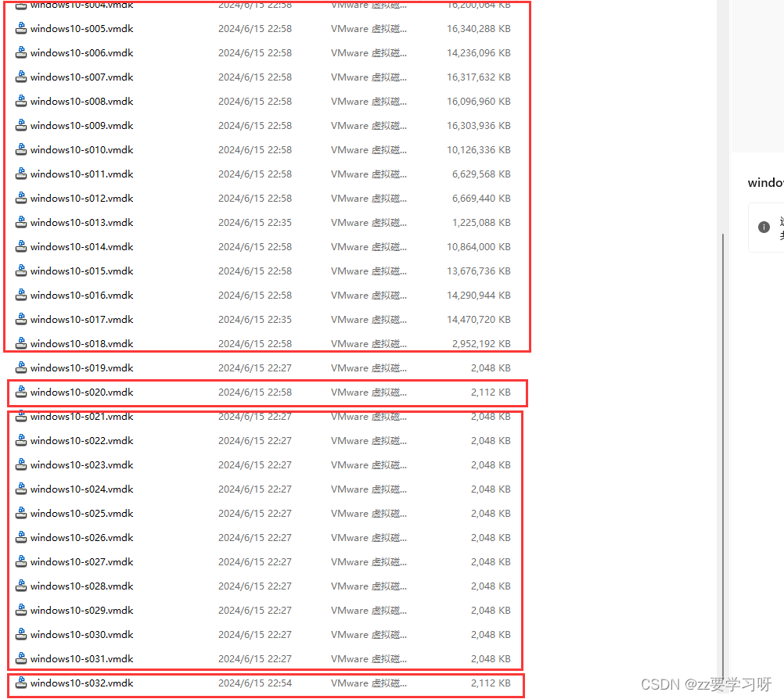Screen dimensions: 784x699
Task: Select file name windows10-s013.vmdk
Action: tap(81, 223)
